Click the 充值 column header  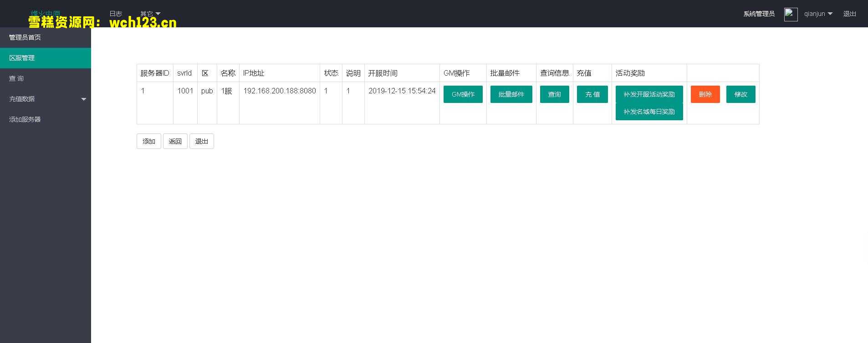pyautogui.click(x=592, y=73)
